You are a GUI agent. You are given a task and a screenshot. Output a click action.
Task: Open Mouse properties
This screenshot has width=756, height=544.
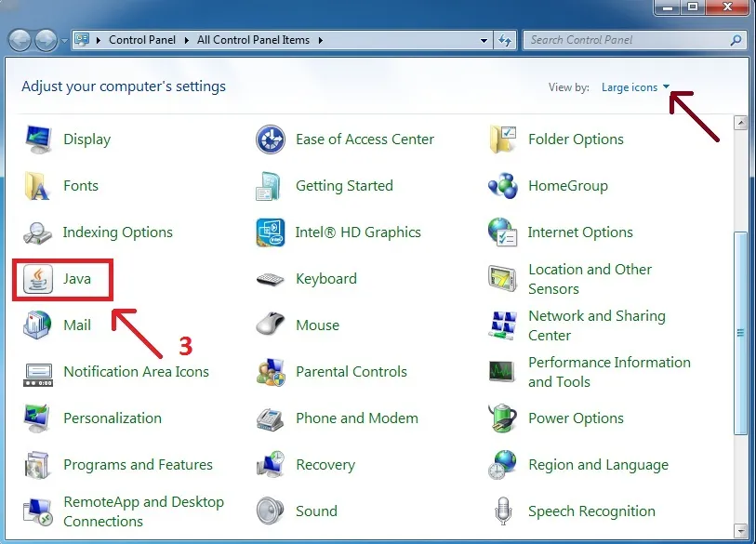[x=316, y=325]
